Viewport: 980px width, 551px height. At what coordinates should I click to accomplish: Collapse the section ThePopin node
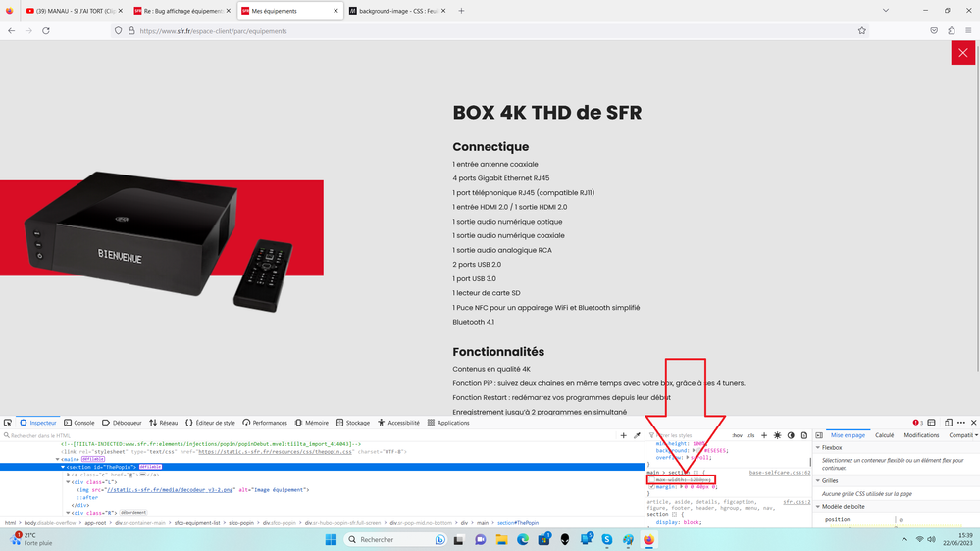coord(63,467)
